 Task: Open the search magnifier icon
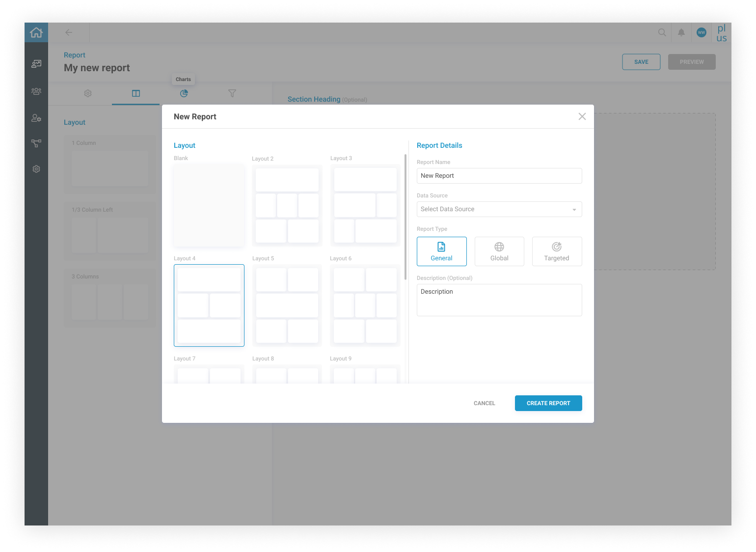pos(662,32)
